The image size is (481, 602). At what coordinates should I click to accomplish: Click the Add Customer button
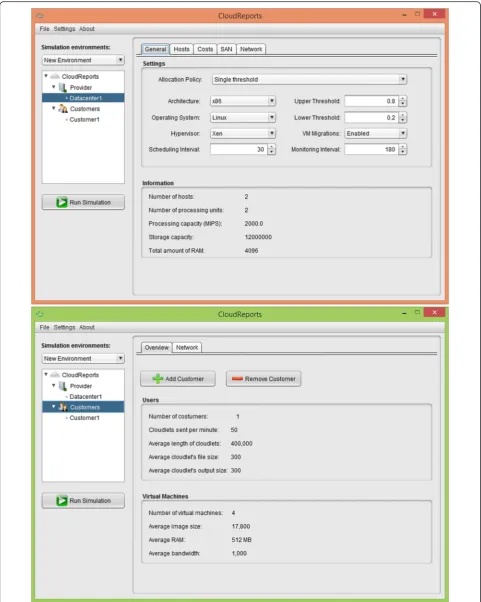pyautogui.click(x=178, y=379)
